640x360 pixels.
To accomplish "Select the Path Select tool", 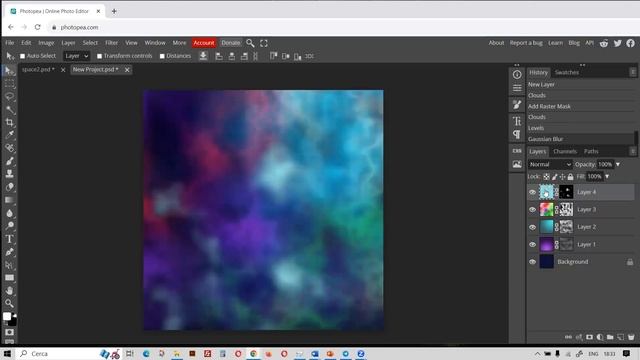I will pos(9,265).
